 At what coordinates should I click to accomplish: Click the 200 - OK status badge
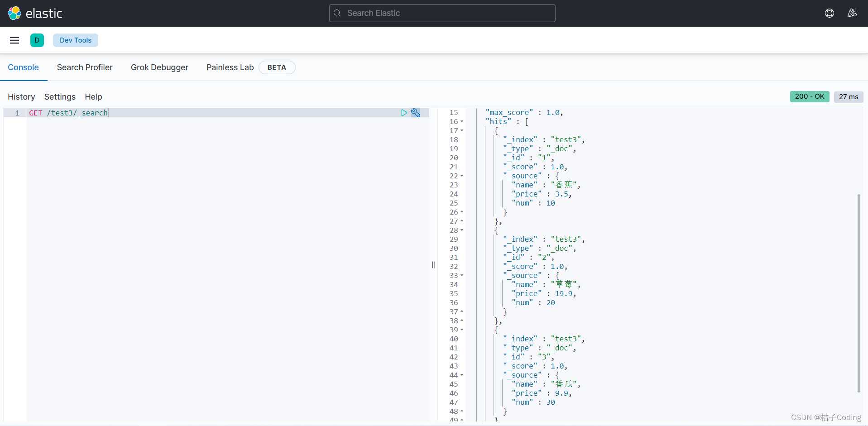[810, 96]
